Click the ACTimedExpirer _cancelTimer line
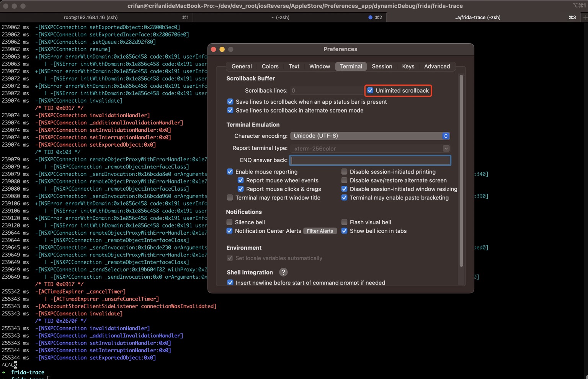588x379 pixels. click(x=80, y=291)
